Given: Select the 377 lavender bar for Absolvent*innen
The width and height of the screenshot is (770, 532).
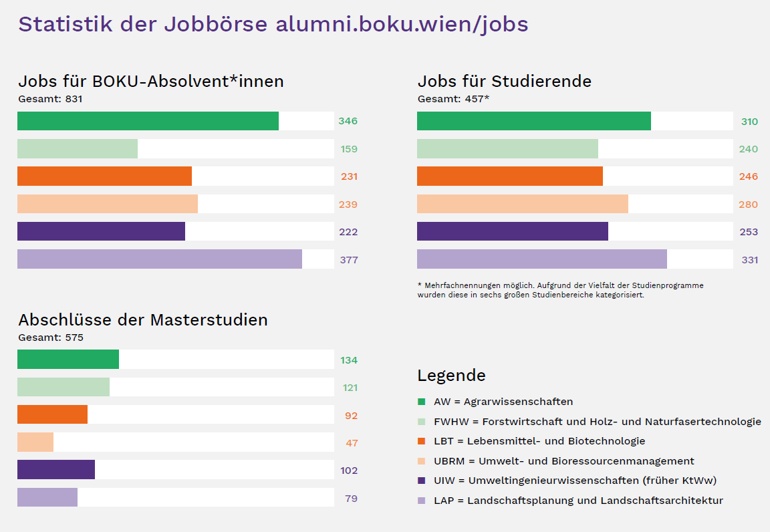Looking at the screenshot, I should (160, 259).
